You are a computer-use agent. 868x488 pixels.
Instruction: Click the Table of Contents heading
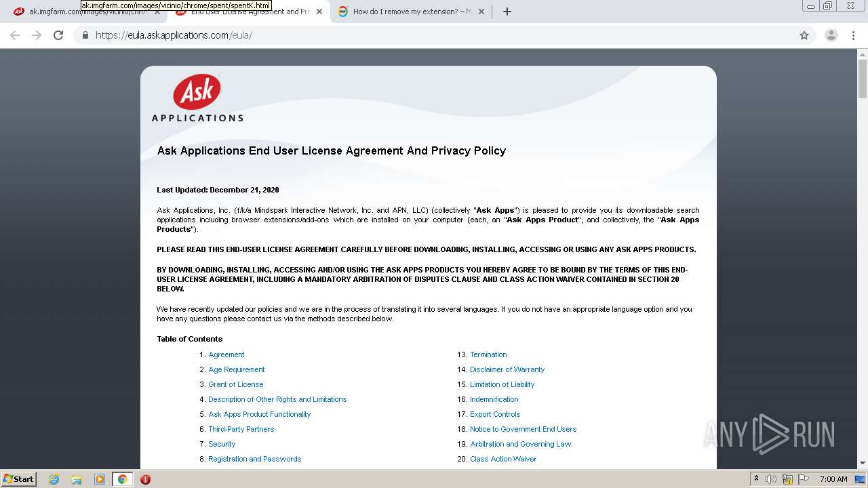190,339
